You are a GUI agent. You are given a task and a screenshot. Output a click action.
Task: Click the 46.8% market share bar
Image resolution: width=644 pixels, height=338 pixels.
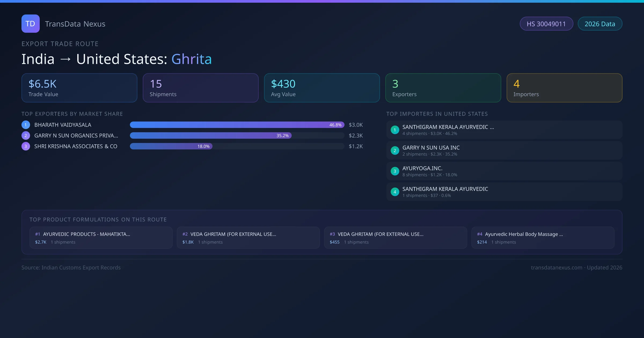click(237, 125)
